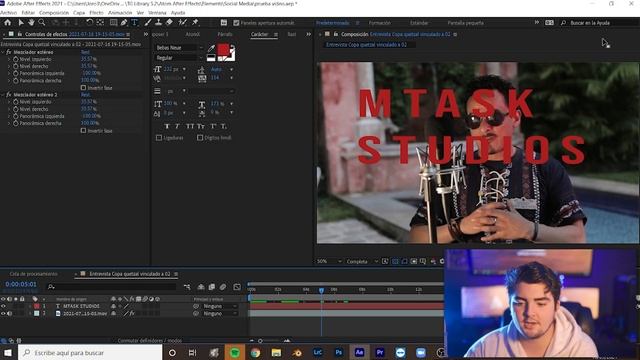The image size is (640, 360).
Task: Collapse the Mezclador estéreo 2 effect group
Action: click(x=3, y=95)
